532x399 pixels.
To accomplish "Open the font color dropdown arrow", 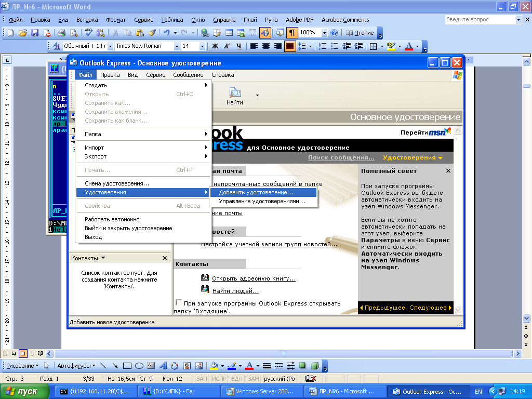I will (x=417, y=46).
